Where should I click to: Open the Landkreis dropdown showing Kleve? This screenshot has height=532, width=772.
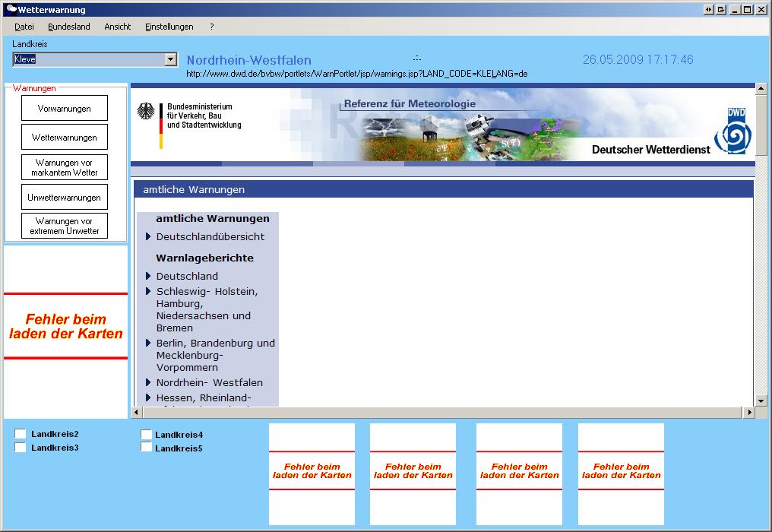click(170, 59)
